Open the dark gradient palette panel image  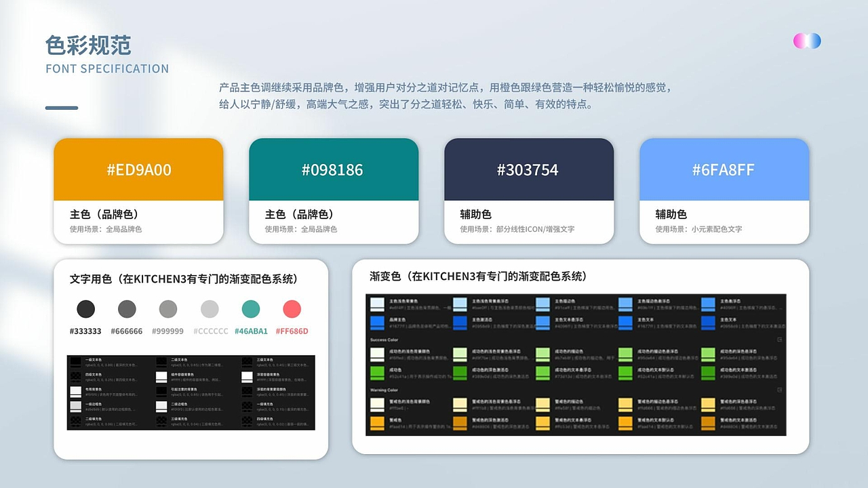pos(576,365)
